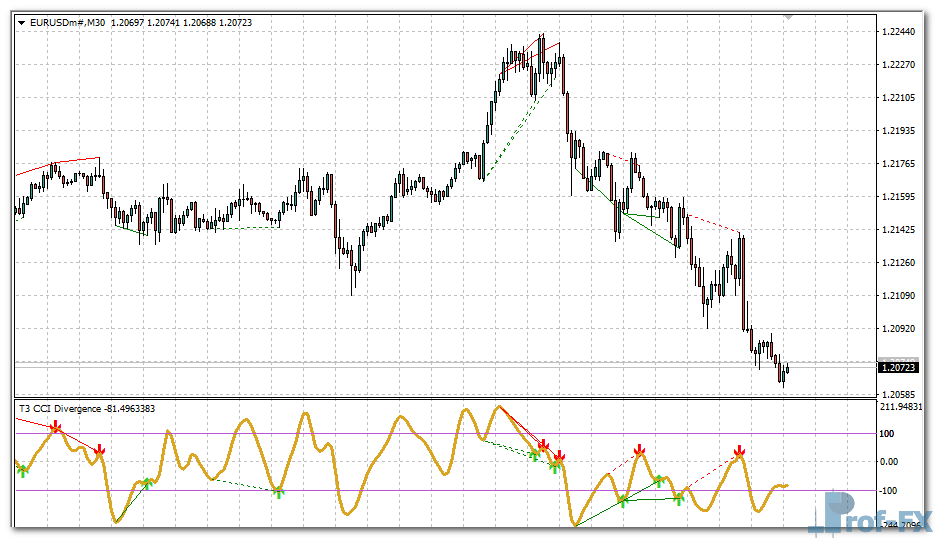This screenshot has width=935, height=538.
Task: Click the last red arrow in the CCI window
Action: click(x=739, y=452)
